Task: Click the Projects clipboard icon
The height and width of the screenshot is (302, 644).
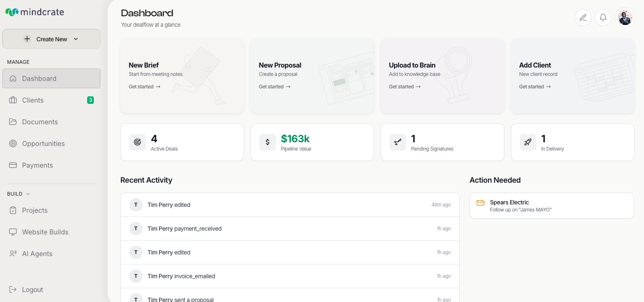Action: coord(13,210)
